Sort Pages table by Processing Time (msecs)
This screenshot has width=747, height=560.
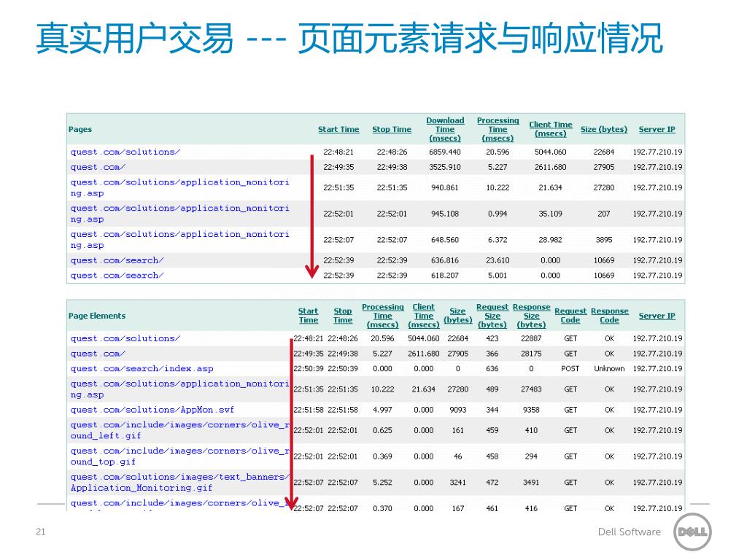(x=498, y=129)
